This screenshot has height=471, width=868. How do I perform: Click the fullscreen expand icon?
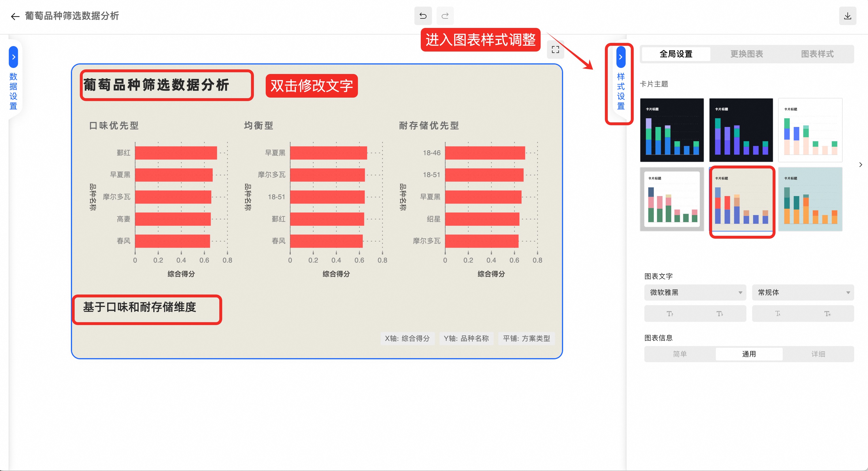(555, 50)
